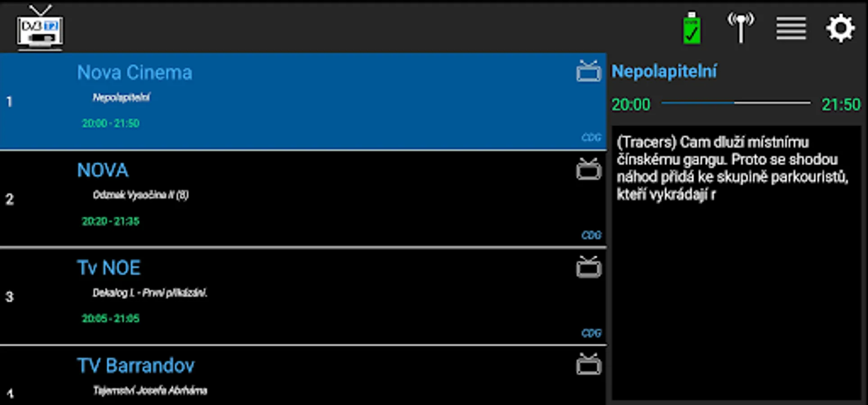868x405 pixels.
Task: Click the Odznak Vysočina II (8) programme
Action: click(140, 195)
